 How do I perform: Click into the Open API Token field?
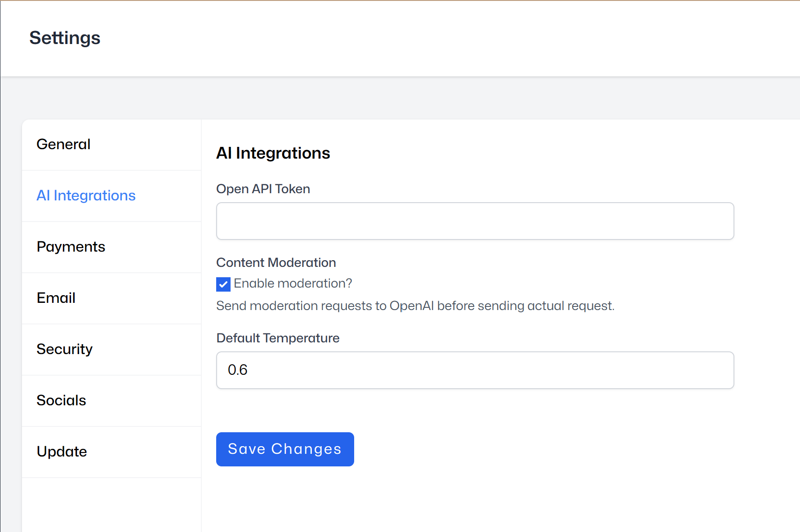pos(475,221)
